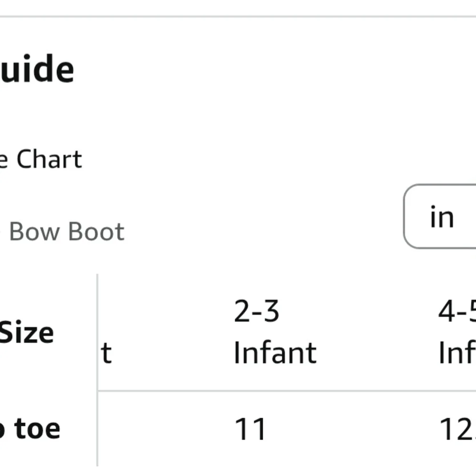Select the partially visible "4-5 Infant" column header

coord(457,331)
